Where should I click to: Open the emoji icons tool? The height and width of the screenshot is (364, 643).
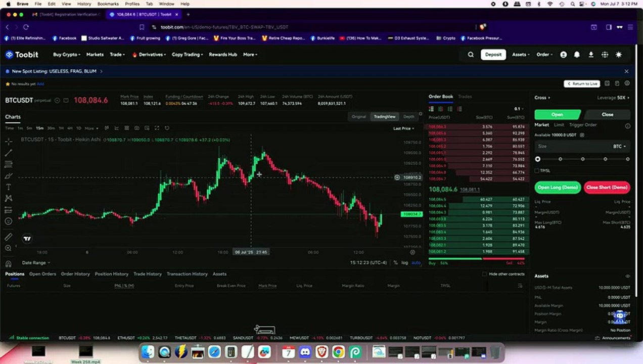[8, 221]
